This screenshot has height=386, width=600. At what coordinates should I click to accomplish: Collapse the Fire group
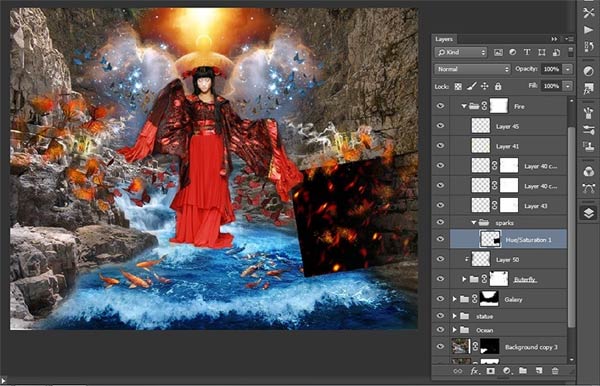(x=464, y=106)
